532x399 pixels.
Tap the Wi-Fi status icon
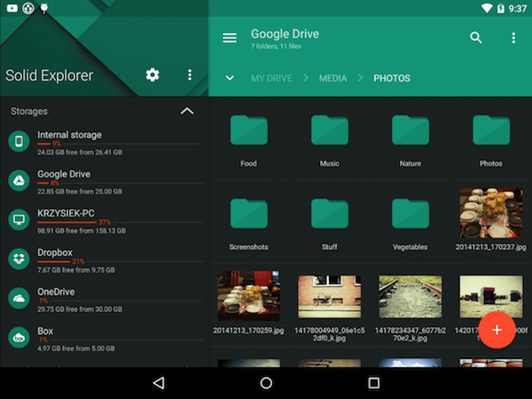(x=487, y=8)
